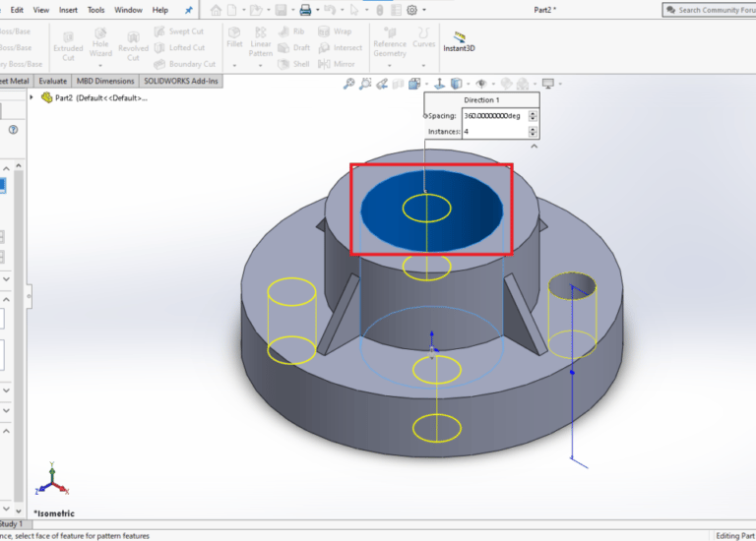Click the Instances count input field
Image resolution: width=756 pixels, height=541 pixels.
coord(495,131)
